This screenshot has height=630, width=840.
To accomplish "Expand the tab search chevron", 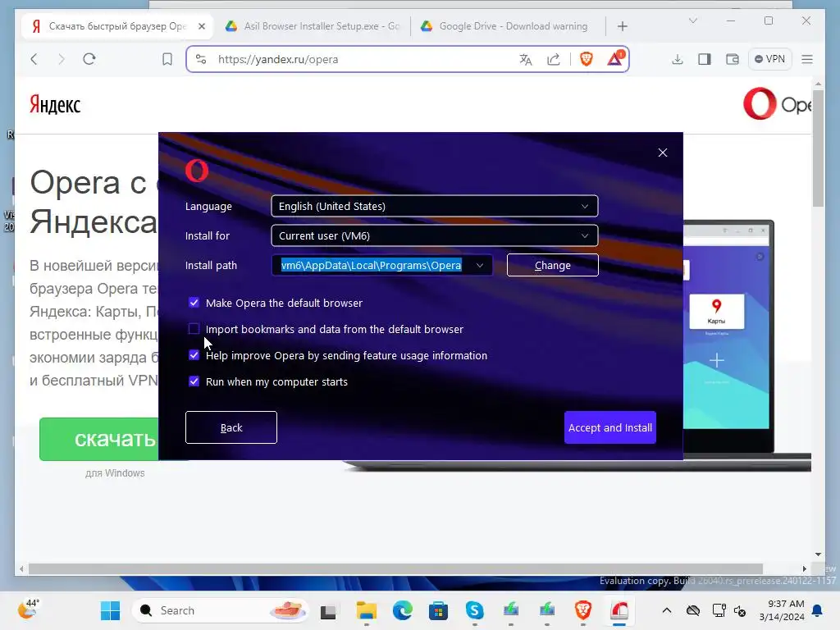I will 692,21.
